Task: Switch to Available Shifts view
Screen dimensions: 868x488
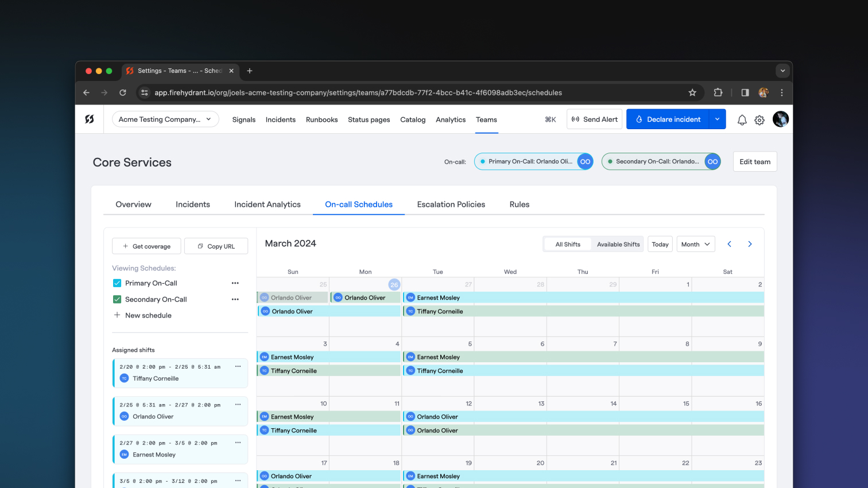Action: point(618,244)
